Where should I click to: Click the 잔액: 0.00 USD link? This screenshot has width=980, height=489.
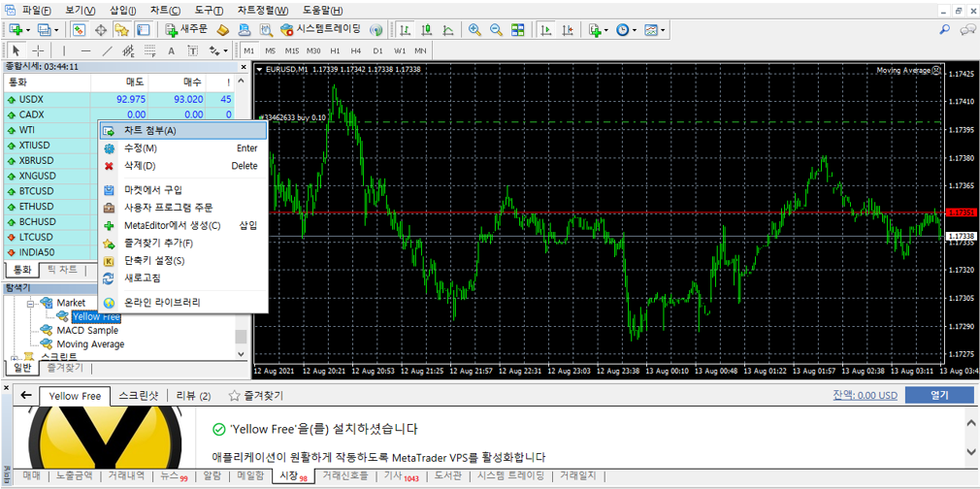pyautogui.click(x=865, y=395)
